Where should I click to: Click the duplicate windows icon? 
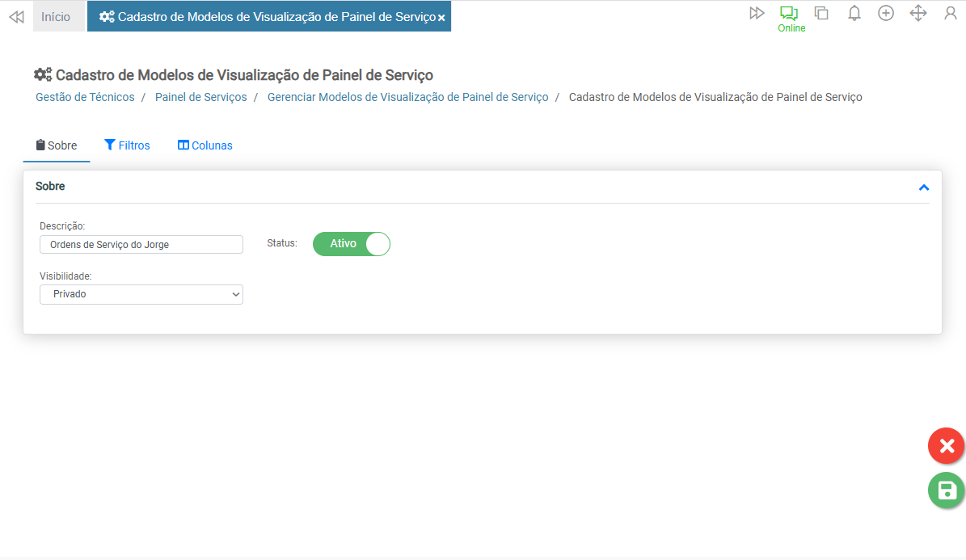click(x=821, y=13)
